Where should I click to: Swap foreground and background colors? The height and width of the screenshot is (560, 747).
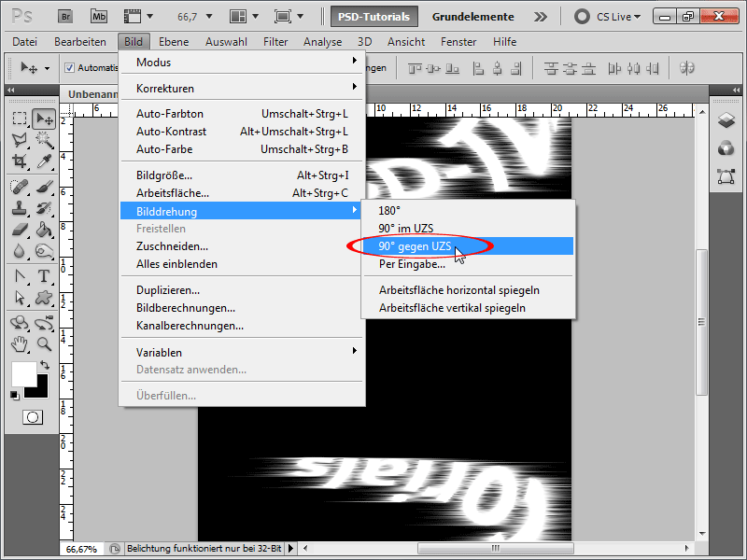[x=45, y=365]
